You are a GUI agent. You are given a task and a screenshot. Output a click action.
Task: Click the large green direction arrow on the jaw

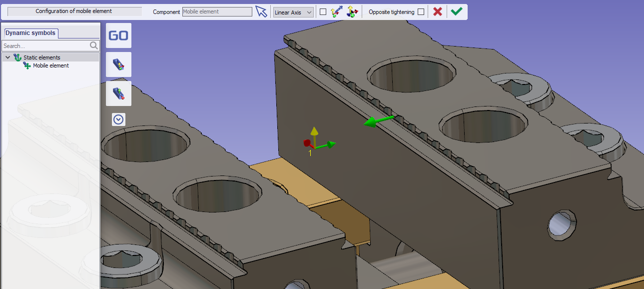click(x=378, y=121)
